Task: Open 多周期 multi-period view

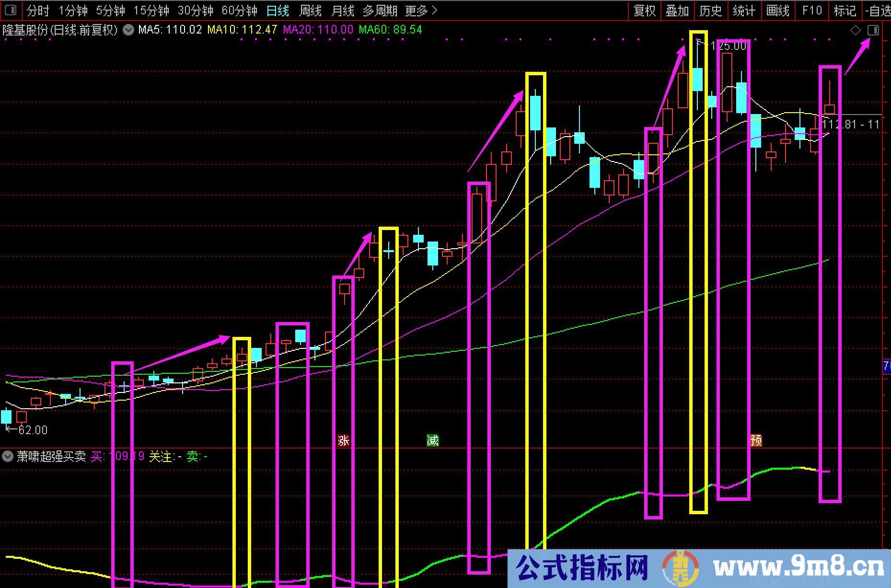Action: tap(380, 11)
